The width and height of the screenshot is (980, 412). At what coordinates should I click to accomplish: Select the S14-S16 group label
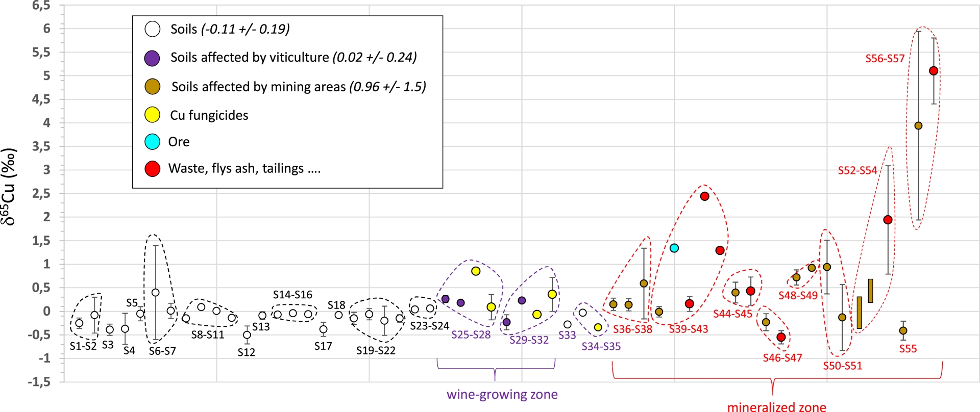[x=292, y=295]
